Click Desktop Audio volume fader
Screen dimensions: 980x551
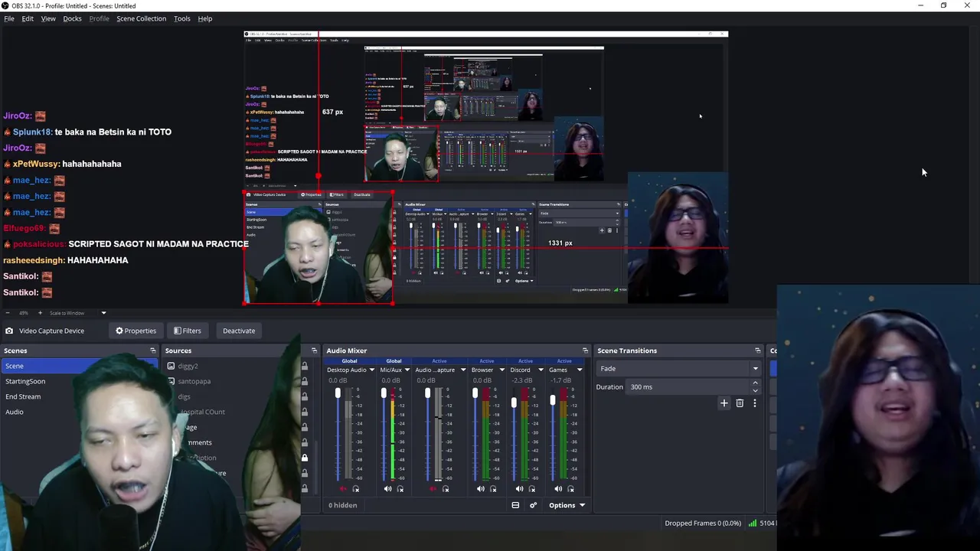coord(338,393)
